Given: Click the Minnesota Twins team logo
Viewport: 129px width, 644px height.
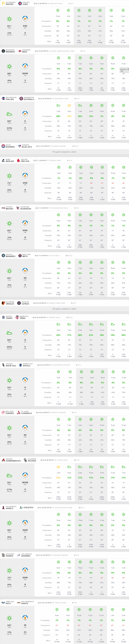Looking at the screenshot, I should click(17, 318).
